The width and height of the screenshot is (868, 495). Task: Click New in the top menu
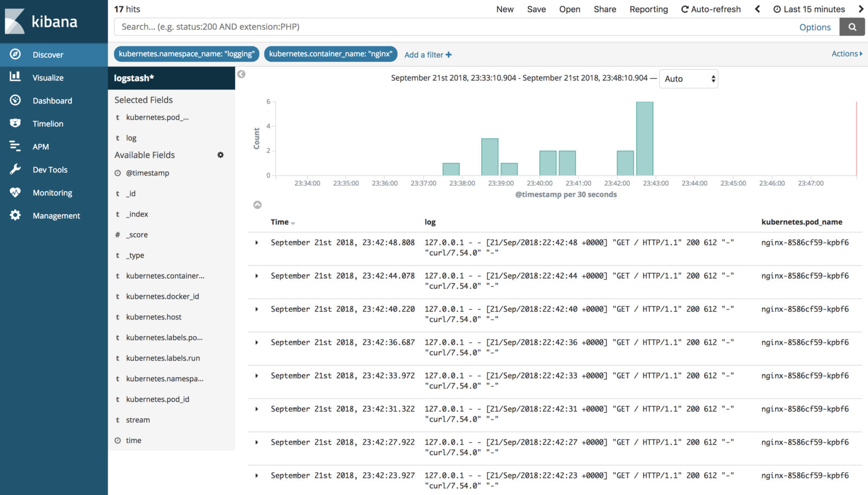click(x=505, y=9)
